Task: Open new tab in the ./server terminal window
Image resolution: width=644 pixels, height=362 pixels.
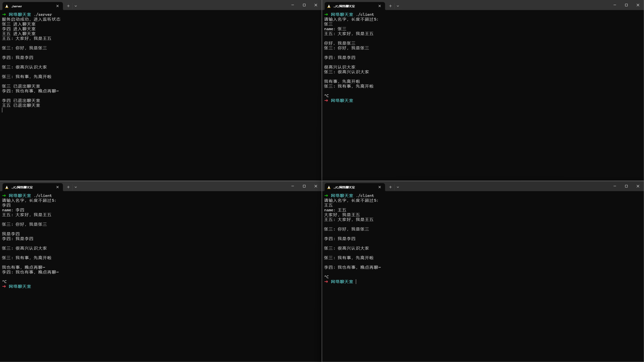Action: click(68, 6)
